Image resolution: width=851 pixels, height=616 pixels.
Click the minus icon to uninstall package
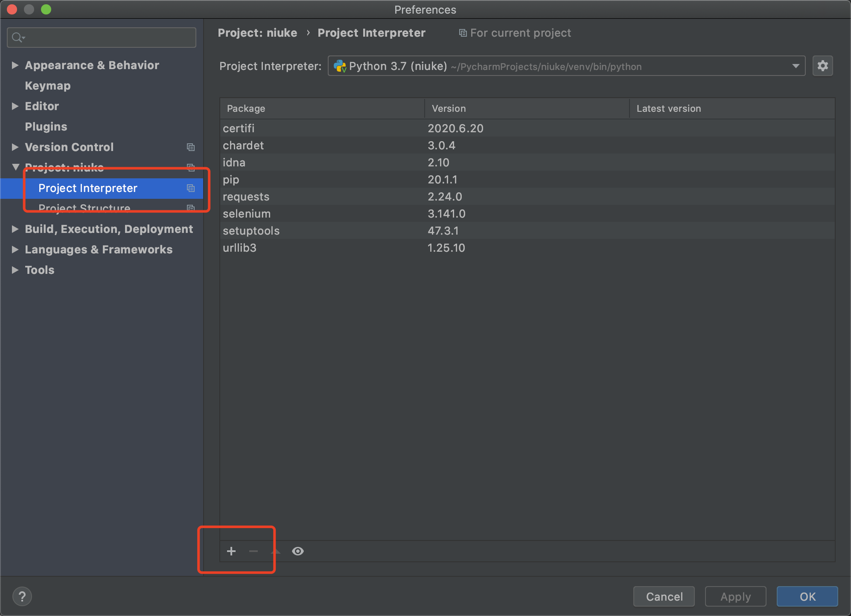point(254,551)
